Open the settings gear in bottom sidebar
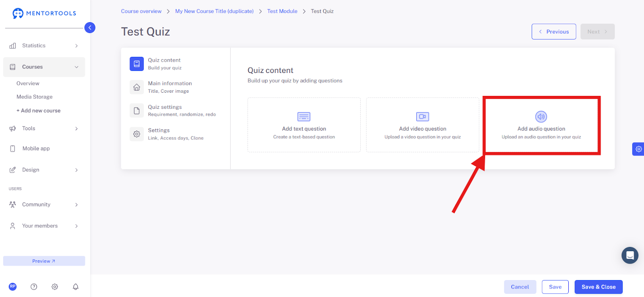This screenshot has height=297, width=644. (x=55, y=287)
